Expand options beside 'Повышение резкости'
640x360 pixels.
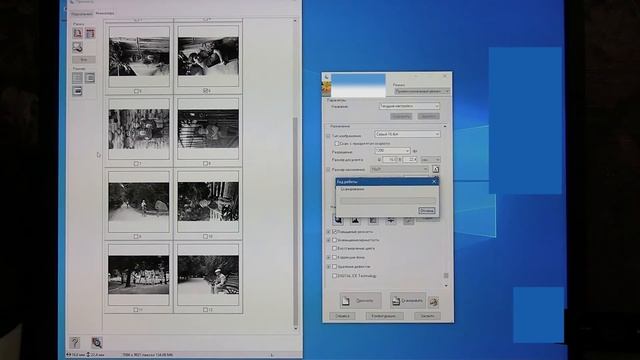tap(329, 232)
